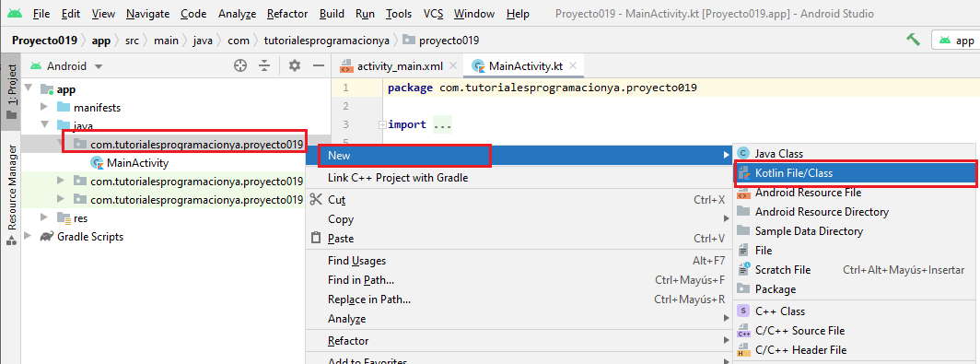
Task: Open the Tools menu
Action: pyautogui.click(x=399, y=13)
